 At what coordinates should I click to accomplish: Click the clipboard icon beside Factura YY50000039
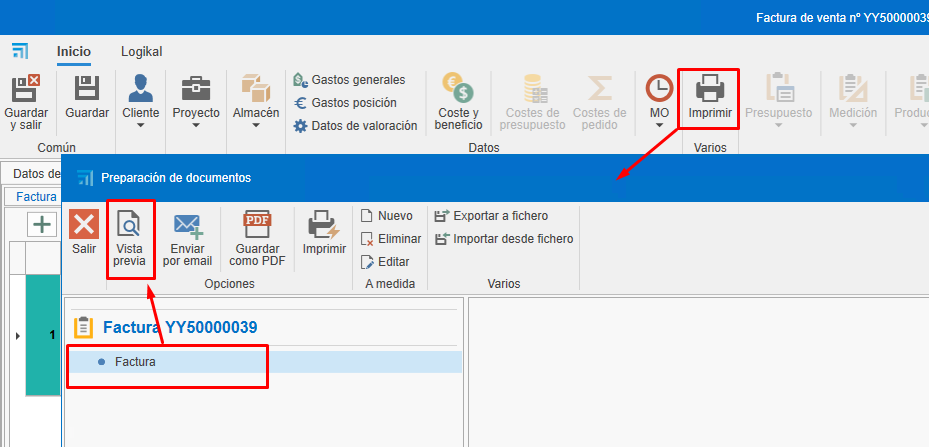[84, 327]
